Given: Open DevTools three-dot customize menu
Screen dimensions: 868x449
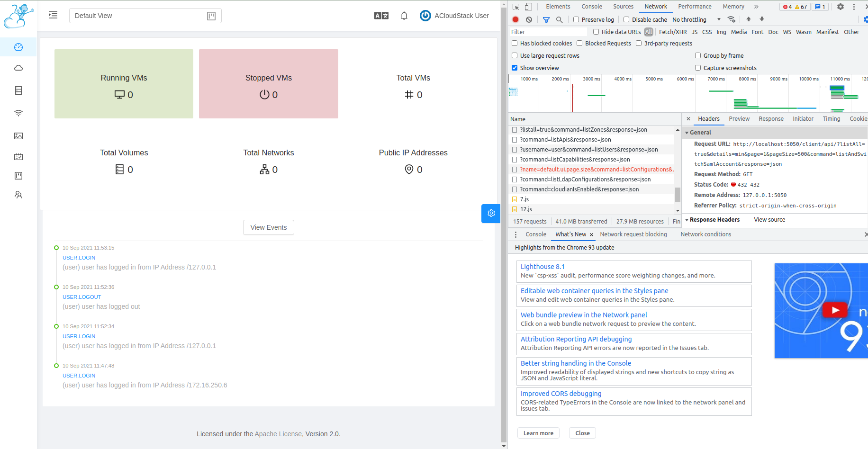Looking at the screenshot, I should [854, 7].
